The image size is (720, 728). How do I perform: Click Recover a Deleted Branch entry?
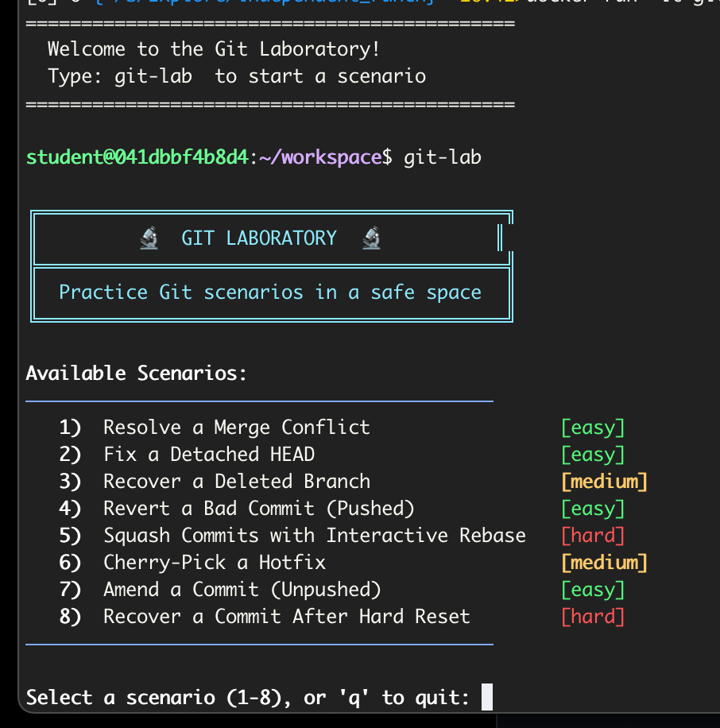236,482
